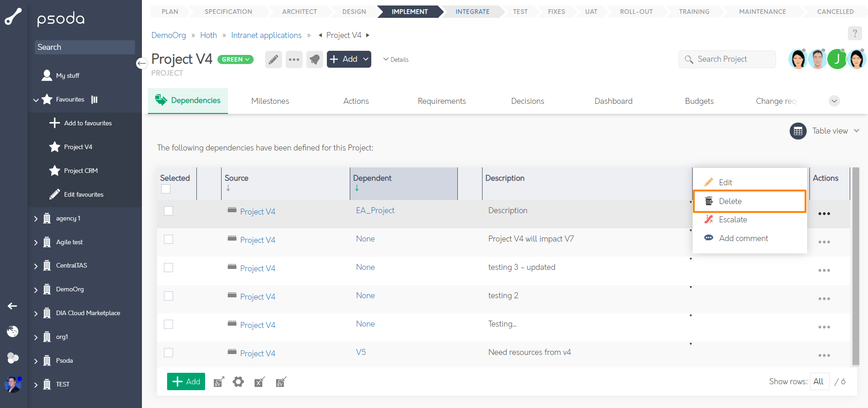Collapse the Favourites tree section

[36, 100]
